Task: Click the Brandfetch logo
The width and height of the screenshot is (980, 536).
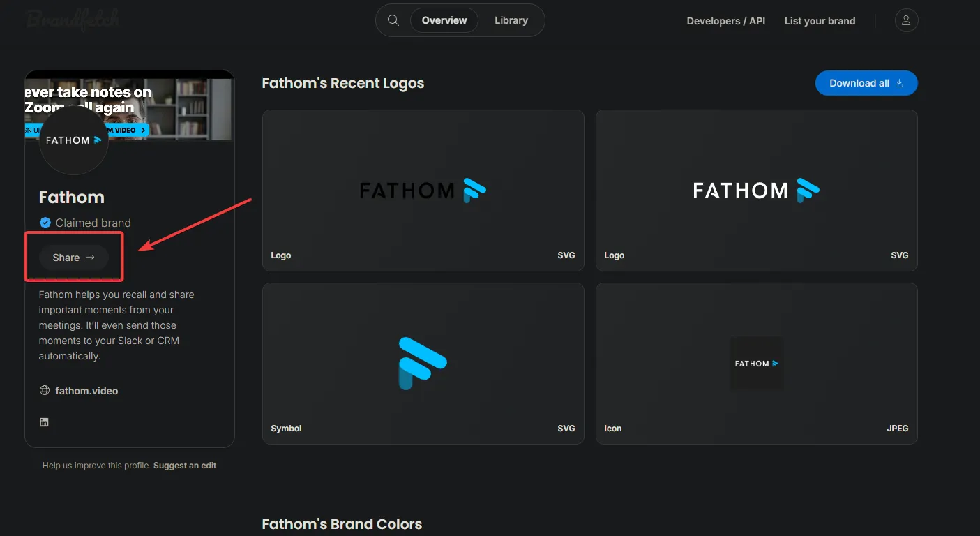Action: pyautogui.click(x=73, y=20)
